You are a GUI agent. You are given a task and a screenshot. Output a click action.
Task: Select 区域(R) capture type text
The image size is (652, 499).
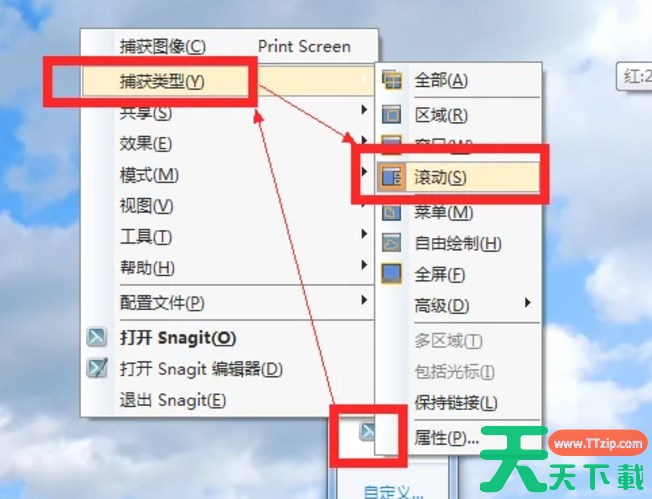click(x=441, y=115)
